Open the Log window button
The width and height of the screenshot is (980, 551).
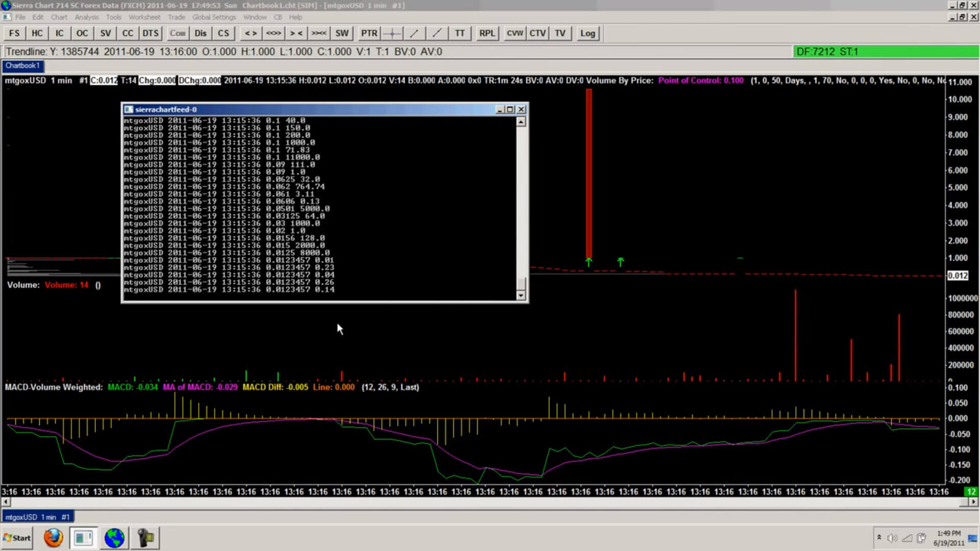[587, 33]
